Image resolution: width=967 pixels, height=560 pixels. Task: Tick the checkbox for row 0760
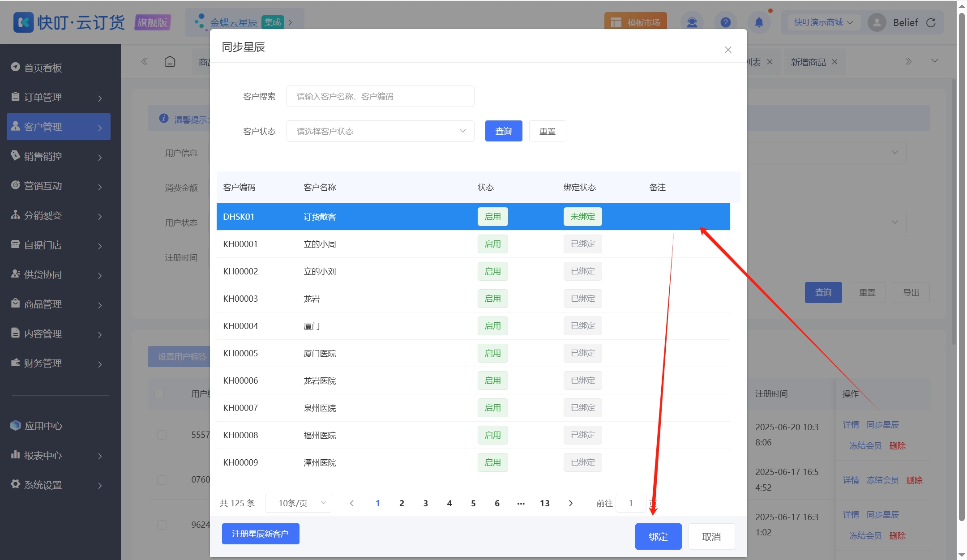tap(162, 480)
